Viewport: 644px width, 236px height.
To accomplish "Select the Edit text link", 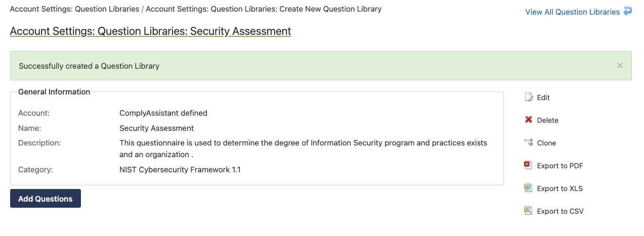I will (543, 98).
